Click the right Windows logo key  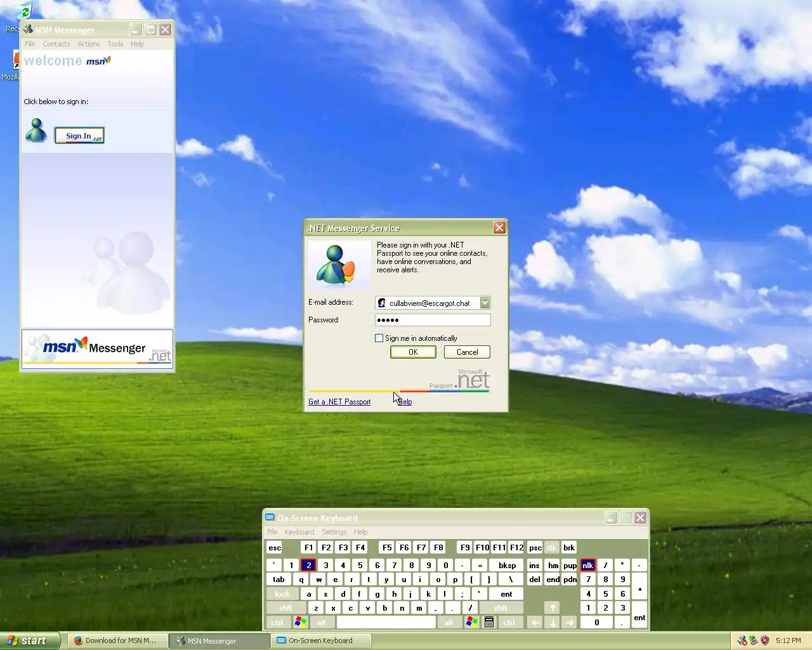472,623
